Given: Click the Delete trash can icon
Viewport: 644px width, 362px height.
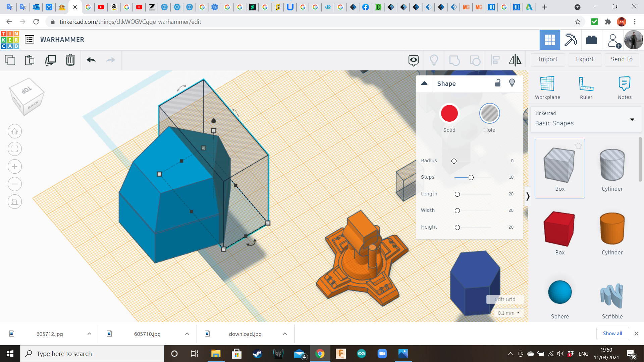Looking at the screenshot, I should coord(70,60).
